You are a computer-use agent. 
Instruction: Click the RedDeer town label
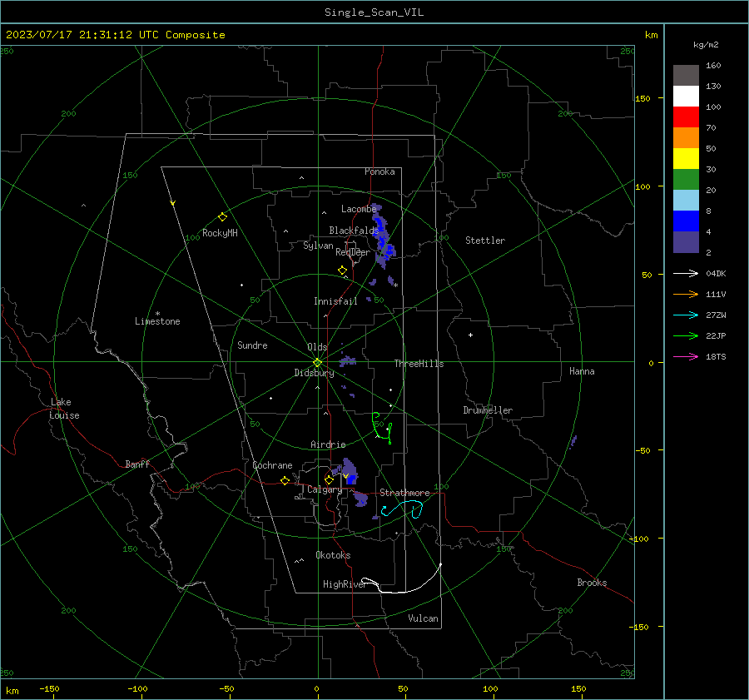point(353,252)
